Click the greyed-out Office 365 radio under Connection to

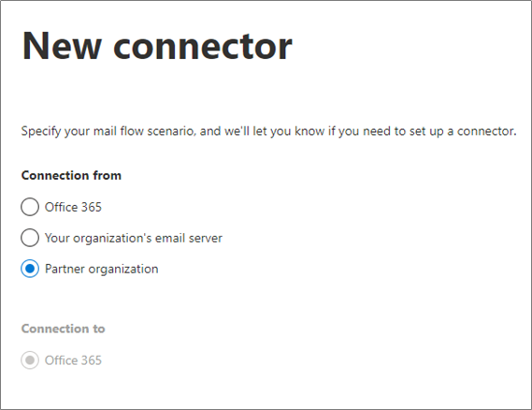point(30,360)
